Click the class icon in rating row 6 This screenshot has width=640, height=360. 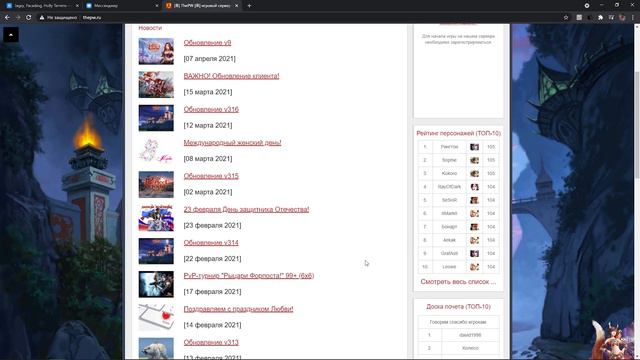pyautogui.click(x=474, y=213)
